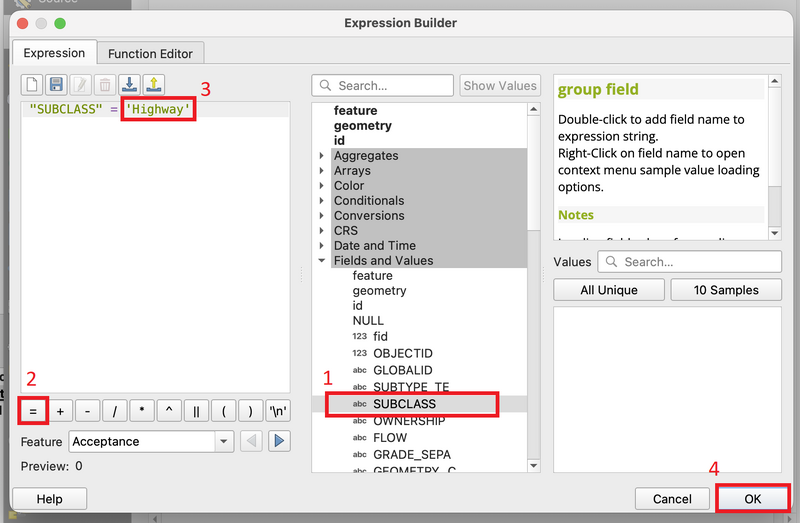Image resolution: width=800 pixels, height=523 pixels.
Task: Expand the Date and Time group
Action: point(321,245)
